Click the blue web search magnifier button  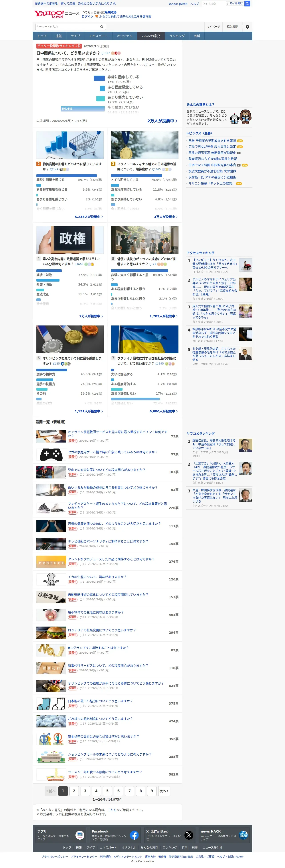(247, 4)
